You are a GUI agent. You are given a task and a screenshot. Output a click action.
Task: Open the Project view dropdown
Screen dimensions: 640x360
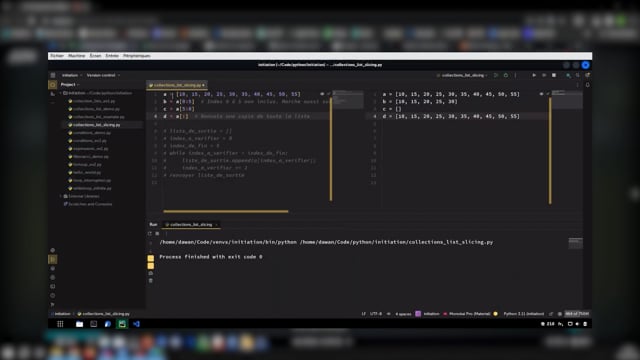click(70, 84)
